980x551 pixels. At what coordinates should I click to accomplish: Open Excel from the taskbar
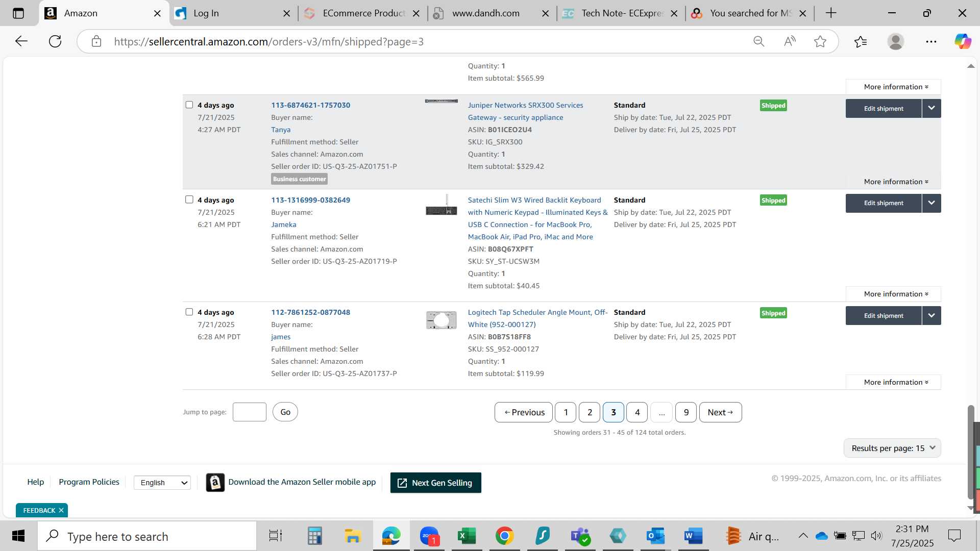(467, 536)
